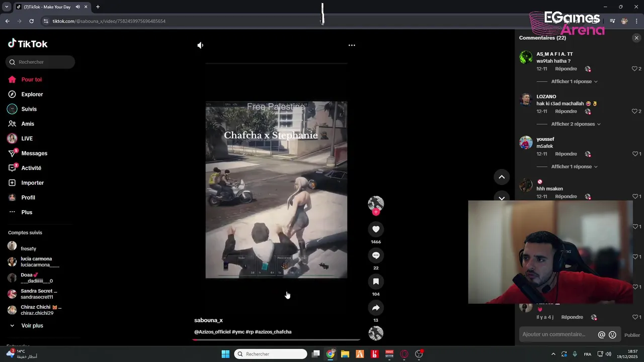Like AS_M A F I A. TT's comment
Image resolution: width=644 pixels, height=362 pixels.
click(x=634, y=69)
